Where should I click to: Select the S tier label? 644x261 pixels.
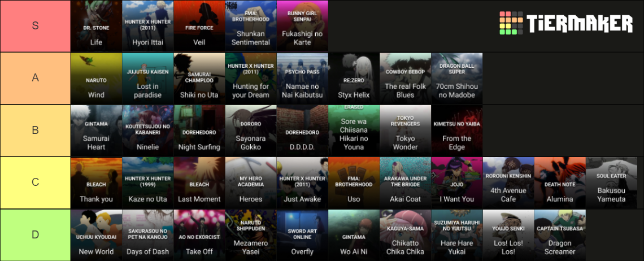(x=36, y=25)
